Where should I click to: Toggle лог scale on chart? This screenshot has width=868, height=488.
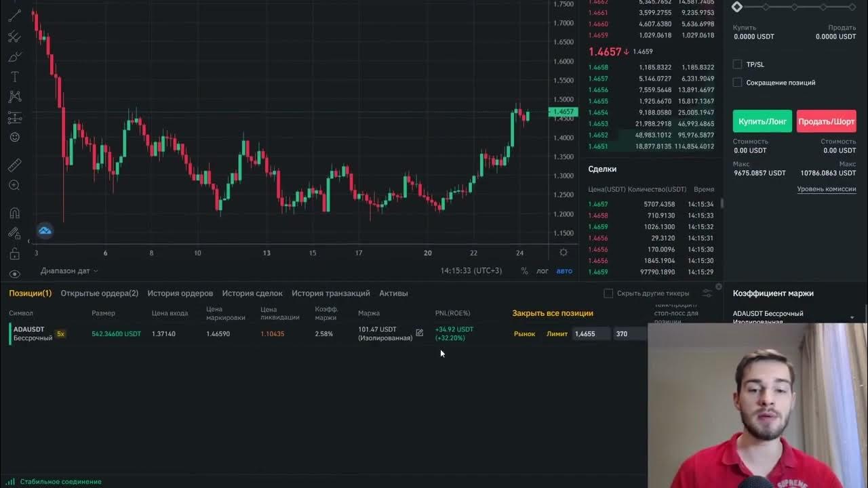coord(542,271)
